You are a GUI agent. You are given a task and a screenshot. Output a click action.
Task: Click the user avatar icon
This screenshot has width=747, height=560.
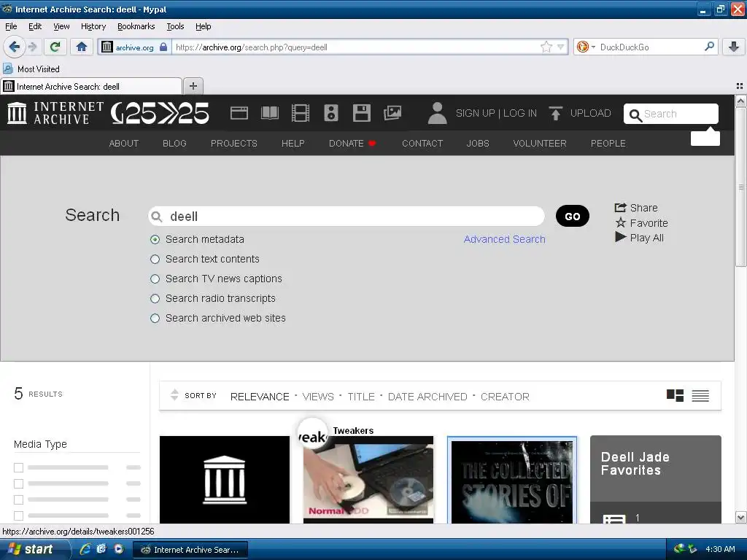click(x=437, y=113)
